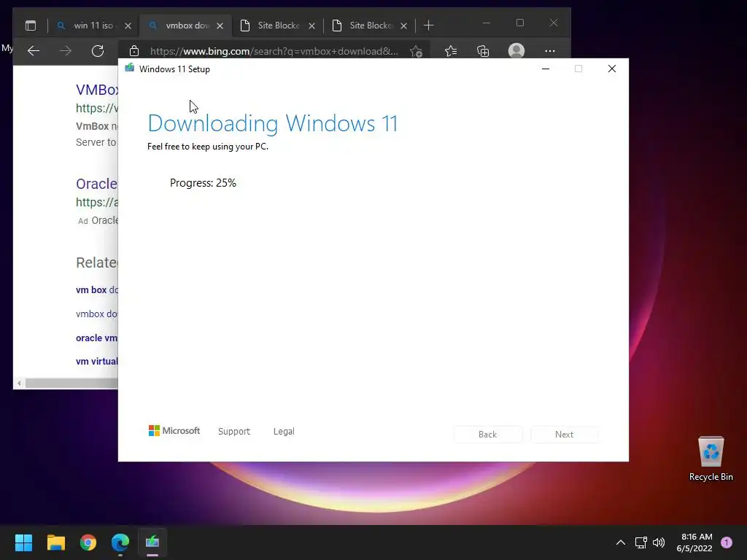Maximize the Edge browser window

pos(519,23)
